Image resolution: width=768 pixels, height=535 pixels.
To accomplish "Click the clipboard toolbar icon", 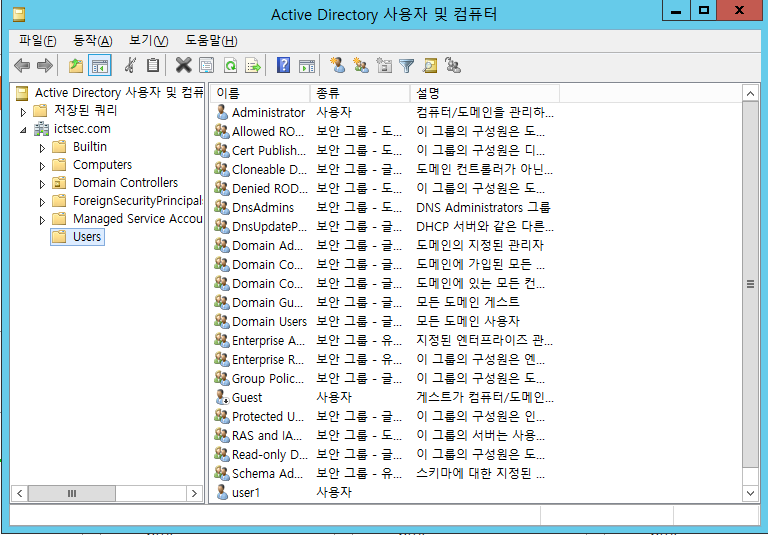I will tap(153, 65).
